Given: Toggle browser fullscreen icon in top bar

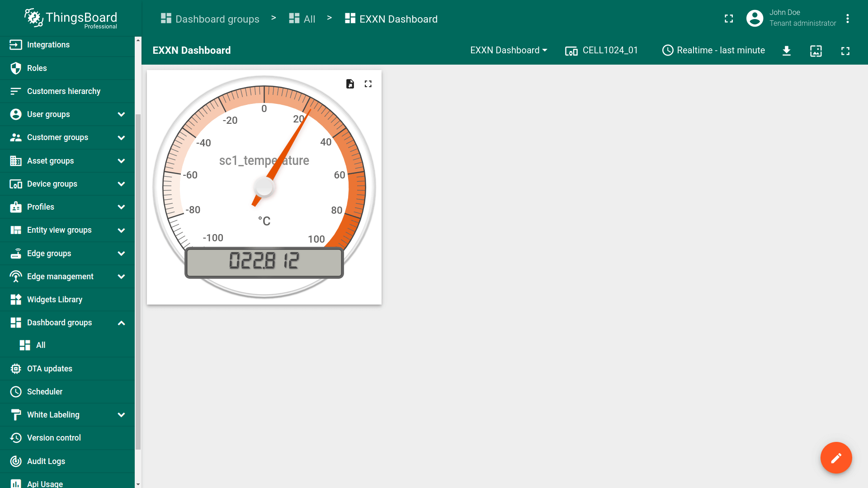Looking at the screenshot, I should 728,19.
